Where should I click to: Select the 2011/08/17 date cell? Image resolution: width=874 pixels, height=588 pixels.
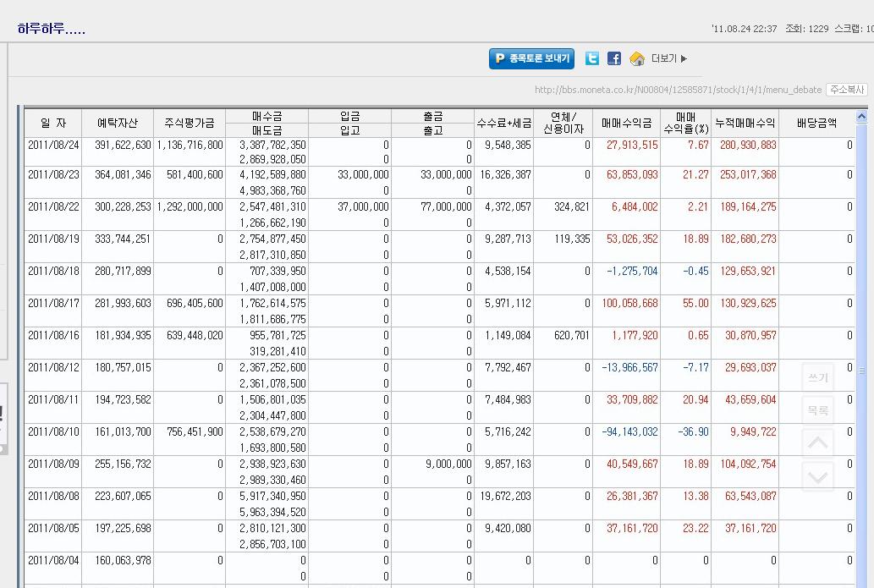[53, 304]
